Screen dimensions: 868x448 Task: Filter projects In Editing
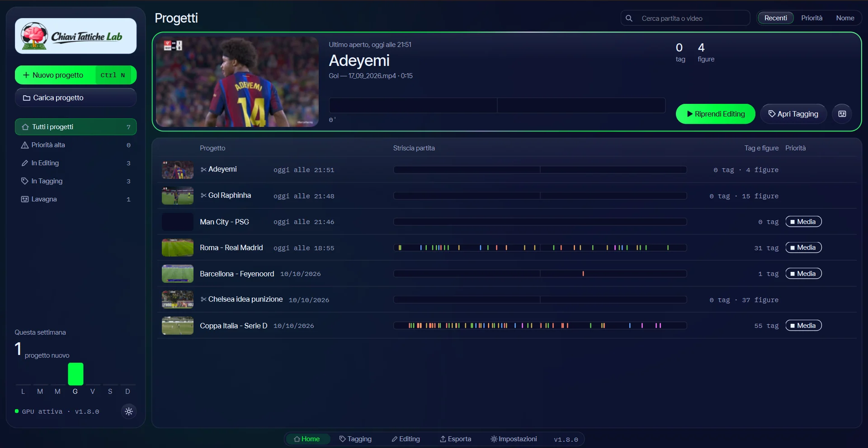[x=75, y=163]
